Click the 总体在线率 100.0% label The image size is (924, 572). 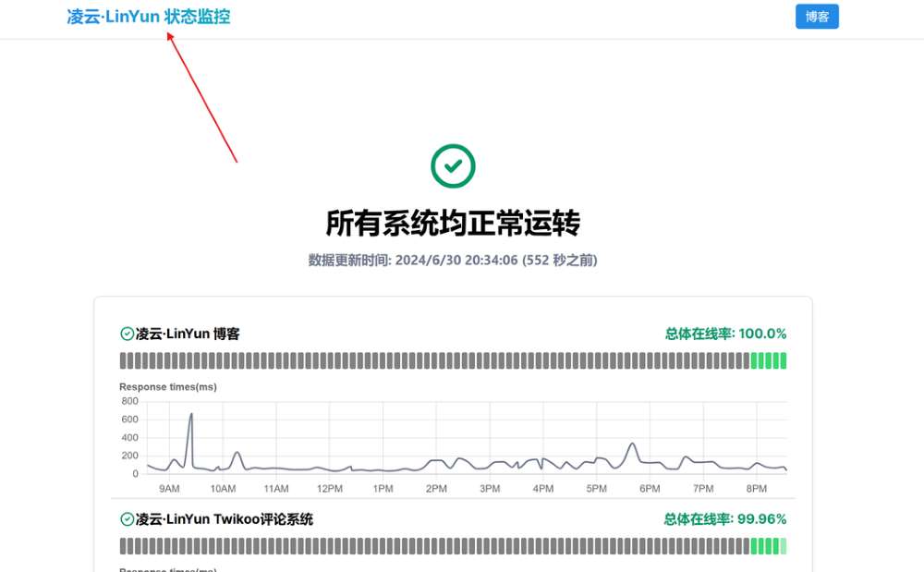(725, 334)
